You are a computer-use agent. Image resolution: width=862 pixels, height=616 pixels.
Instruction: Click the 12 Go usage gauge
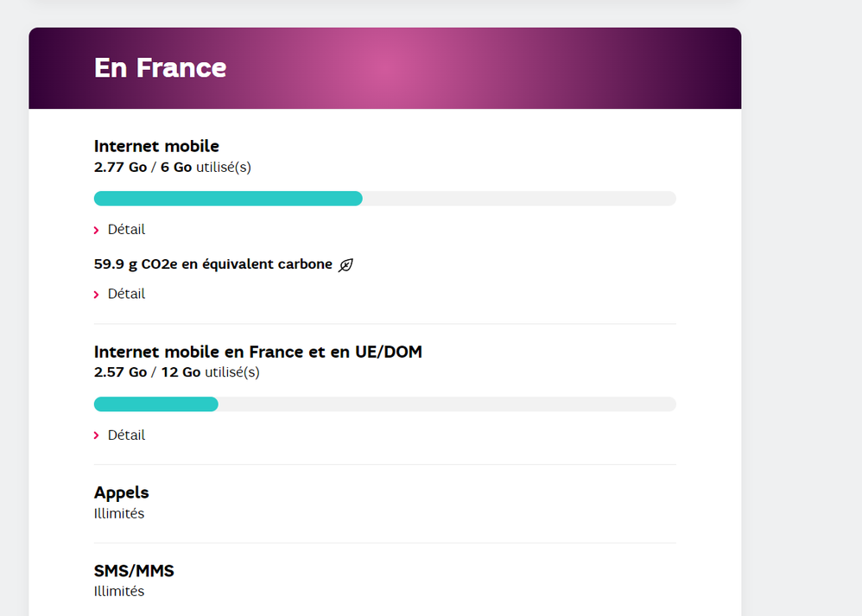[385, 403]
